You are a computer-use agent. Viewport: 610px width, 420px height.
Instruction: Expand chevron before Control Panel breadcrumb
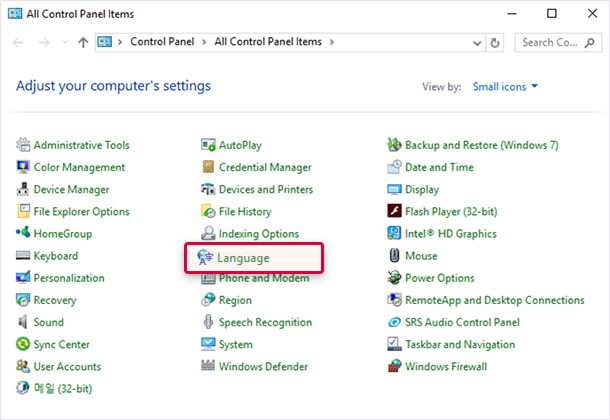click(120, 42)
